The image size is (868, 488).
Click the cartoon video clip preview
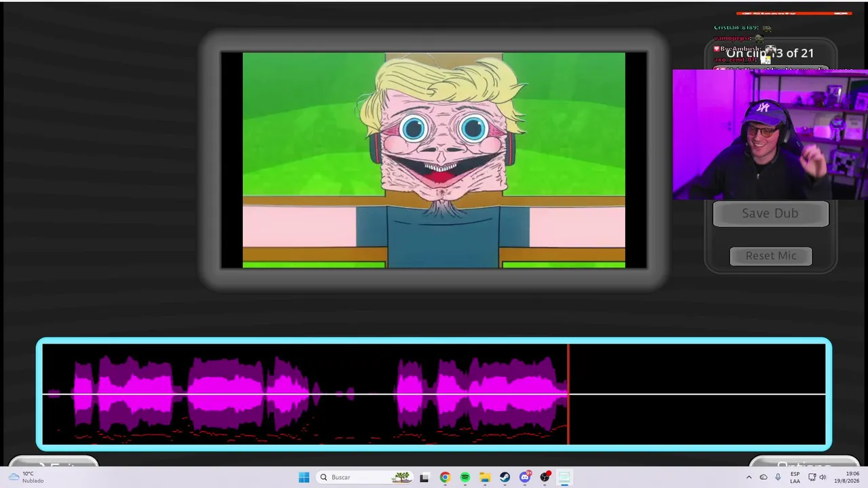pyautogui.click(x=434, y=160)
